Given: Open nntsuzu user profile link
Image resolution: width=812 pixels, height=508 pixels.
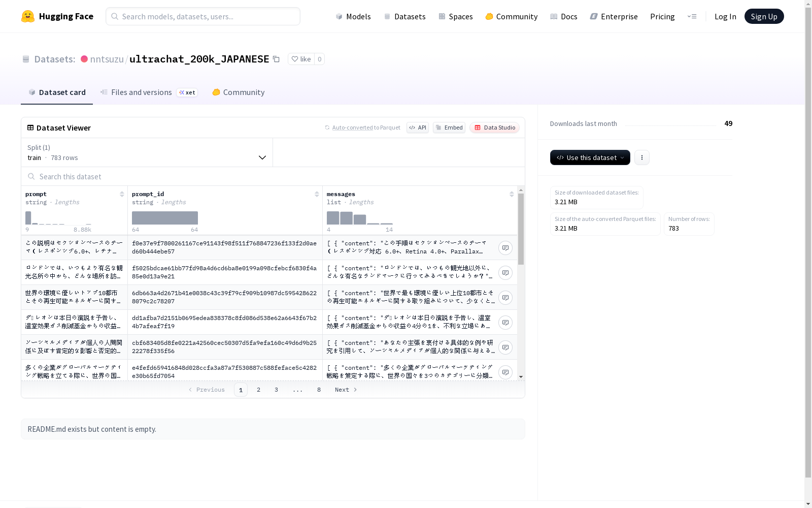Looking at the screenshot, I should click(107, 59).
